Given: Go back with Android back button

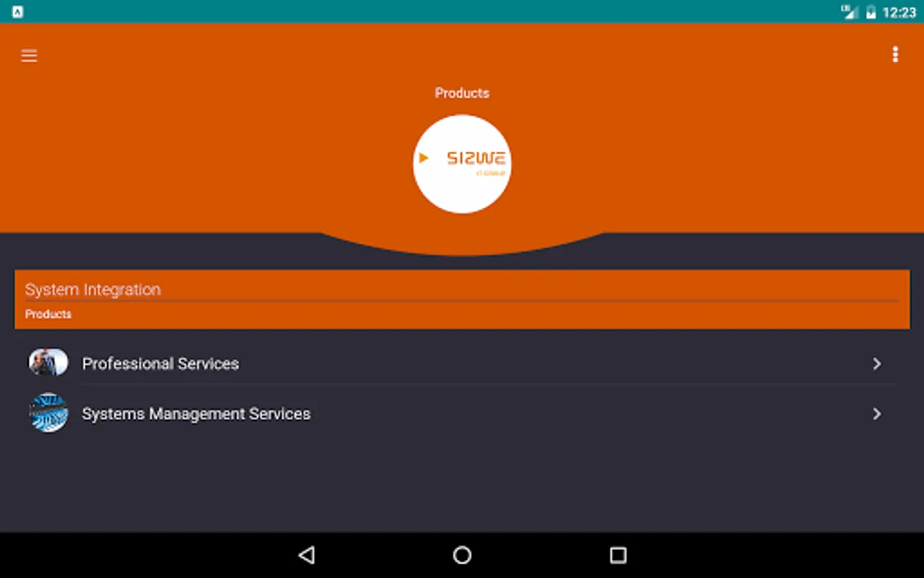Looking at the screenshot, I should (x=307, y=555).
